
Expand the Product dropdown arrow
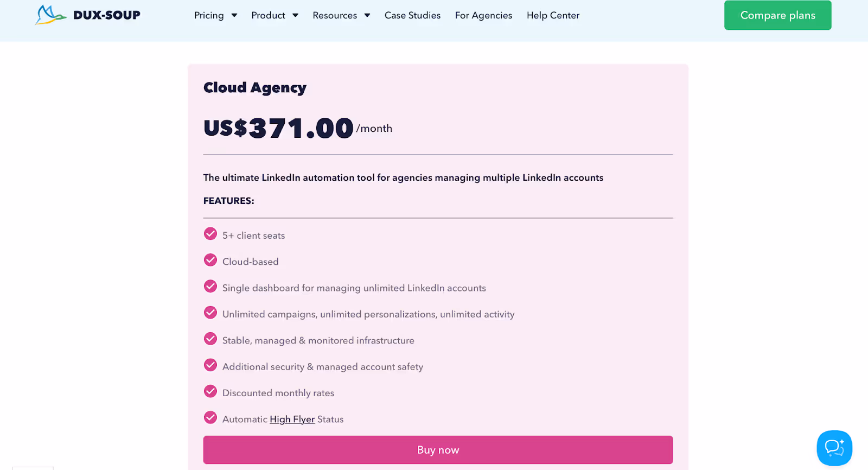(x=295, y=15)
